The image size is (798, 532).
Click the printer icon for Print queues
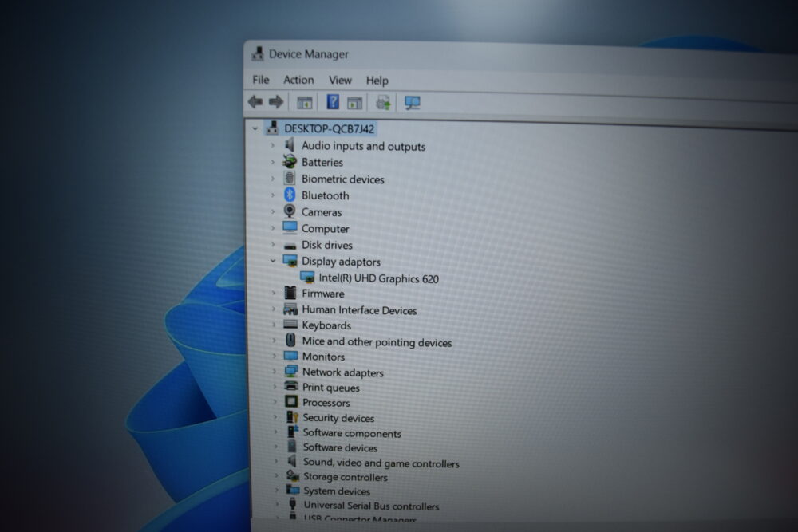291,386
